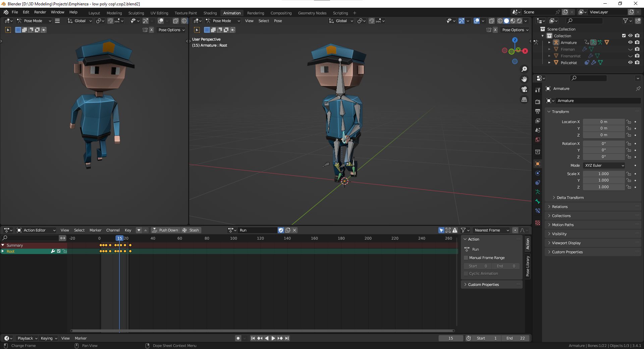Enable Manual Frame Range checkbox

pyautogui.click(x=466, y=258)
